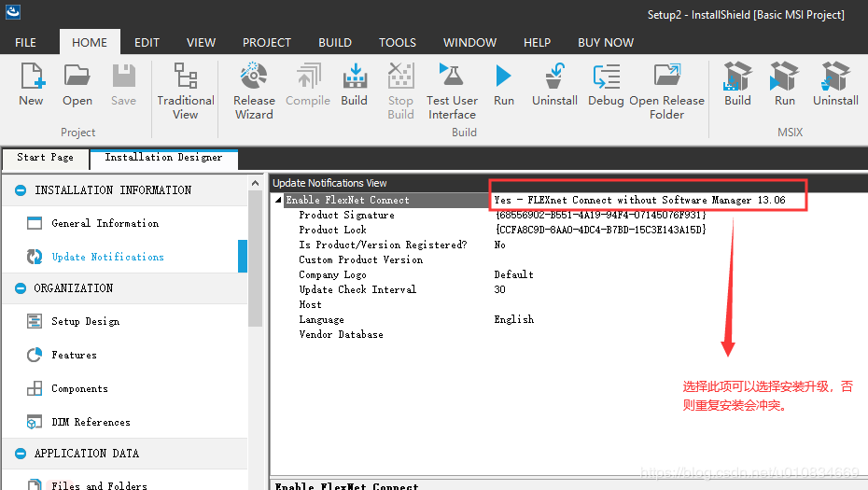Click Build in the Build group
The width and height of the screenshot is (868, 490).
point(355,84)
